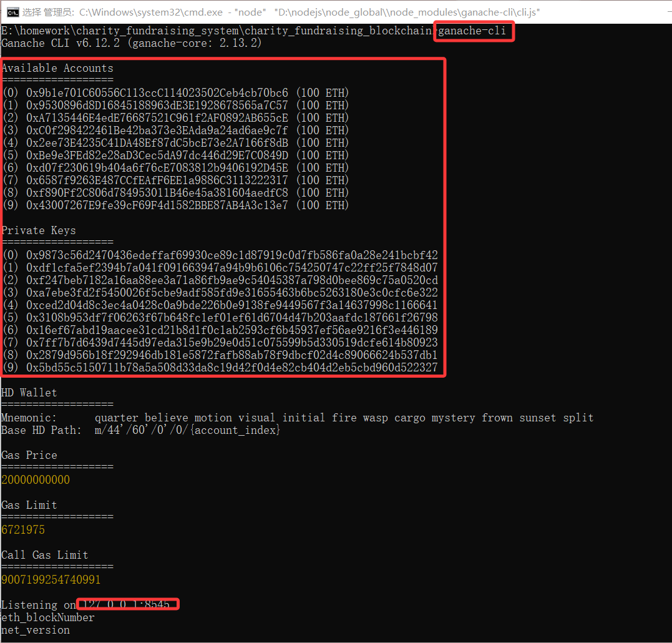This screenshot has width=672, height=643.
Task: Click the Available Accounts heading
Action: (x=57, y=68)
